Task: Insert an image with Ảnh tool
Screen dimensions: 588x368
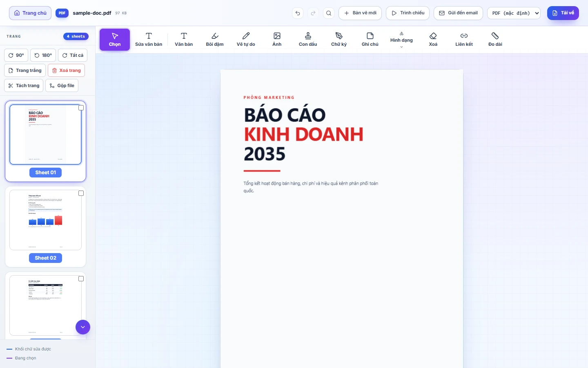Action: pyautogui.click(x=277, y=40)
